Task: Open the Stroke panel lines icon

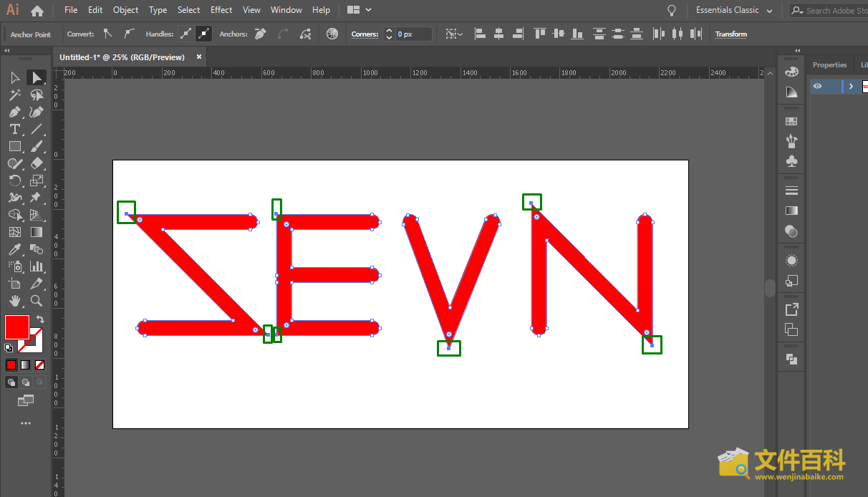Action: point(791,190)
